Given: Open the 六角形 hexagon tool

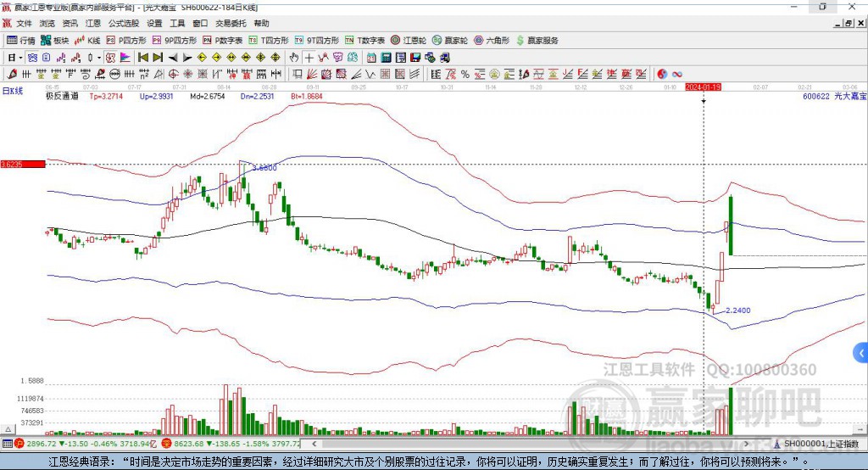Looking at the screenshot, I should pyautogui.click(x=492, y=41).
